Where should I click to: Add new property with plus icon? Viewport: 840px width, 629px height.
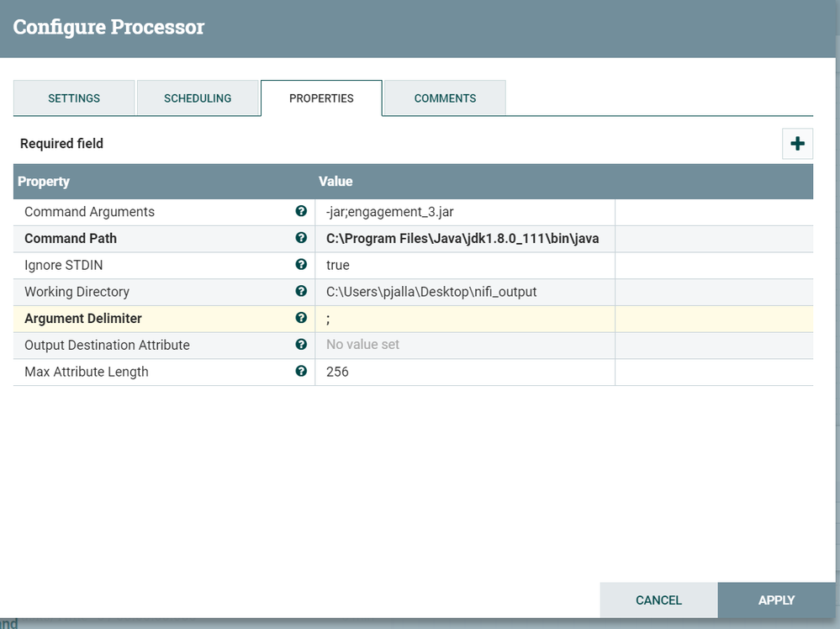point(797,144)
